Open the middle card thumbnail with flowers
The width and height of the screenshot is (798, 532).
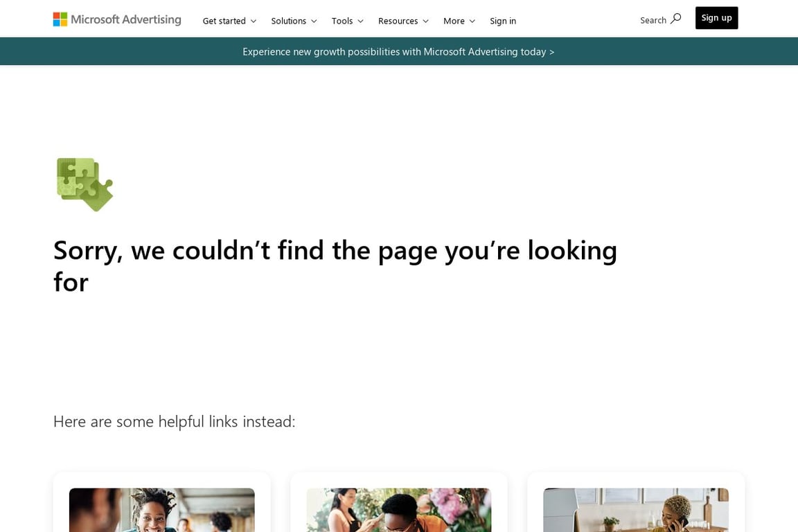click(x=399, y=510)
